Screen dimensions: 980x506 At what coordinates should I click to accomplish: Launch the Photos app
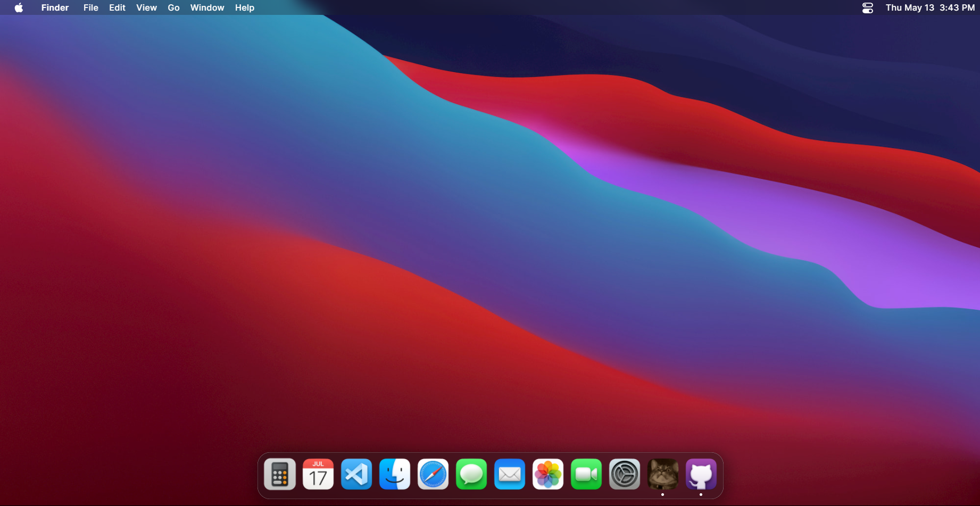[547, 474]
